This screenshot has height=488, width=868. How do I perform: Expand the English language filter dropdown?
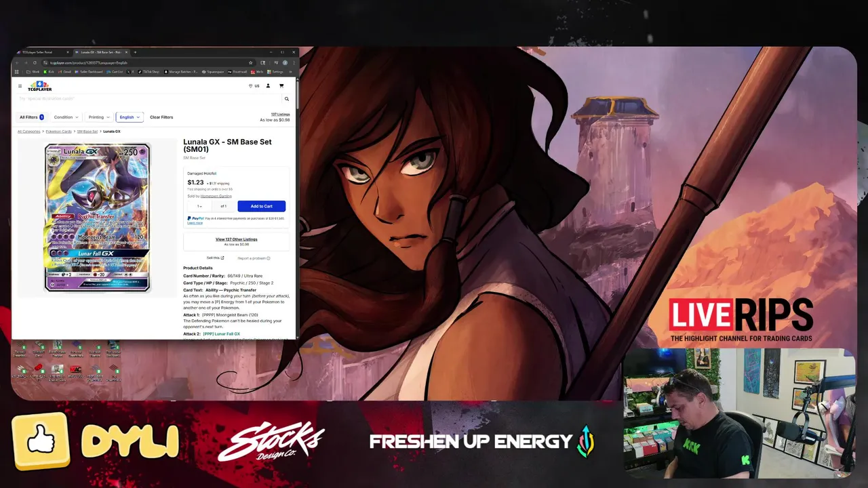tap(130, 117)
